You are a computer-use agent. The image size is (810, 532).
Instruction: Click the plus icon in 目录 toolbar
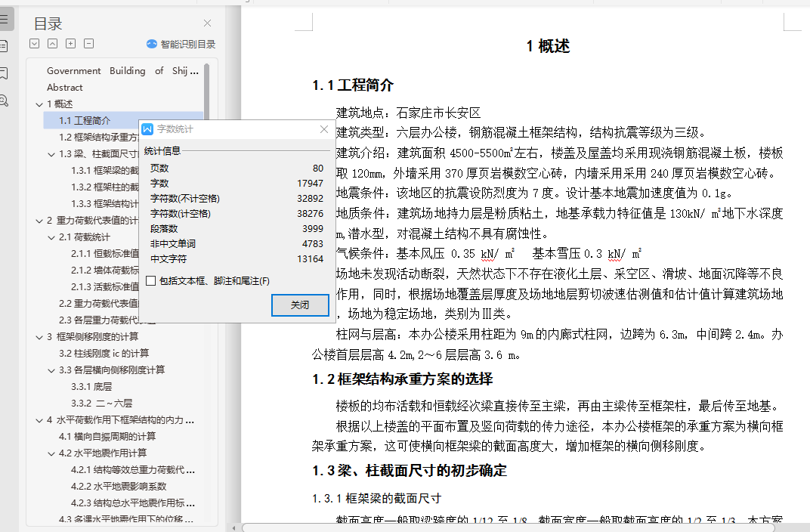[71, 43]
